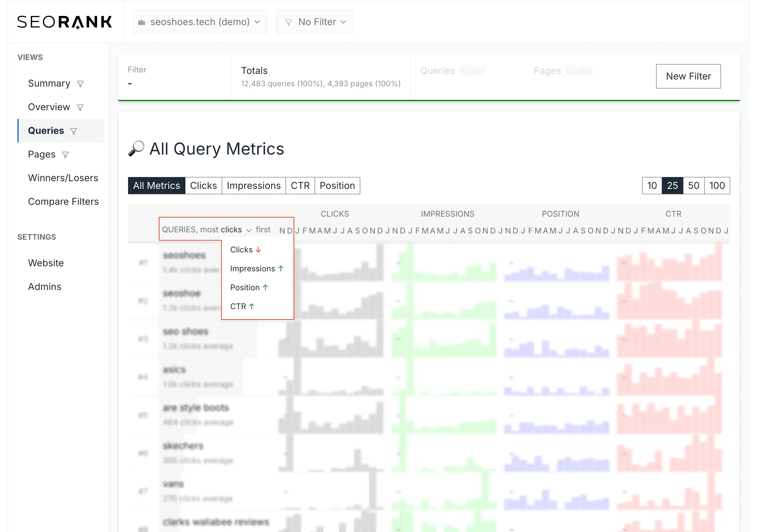The image size is (757, 532).
Task: Switch to the CTR metrics tab
Action: (300, 186)
